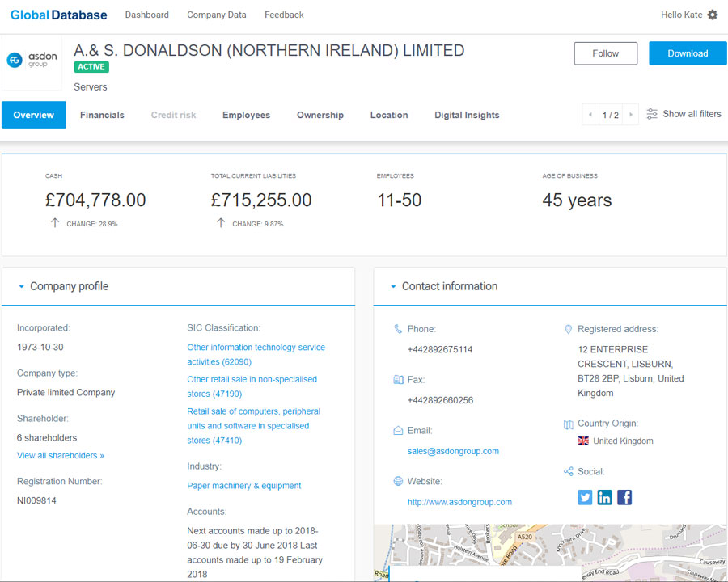Click the envelope icon beside Email label
This screenshot has width=728, height=582.
[398, 431]
